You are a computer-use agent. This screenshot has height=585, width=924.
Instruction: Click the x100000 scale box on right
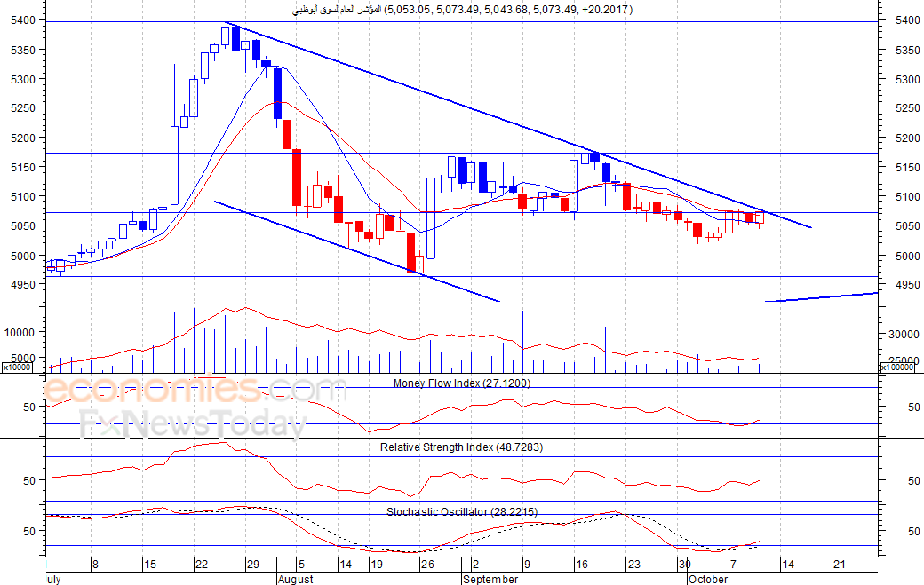coord(898,368)
